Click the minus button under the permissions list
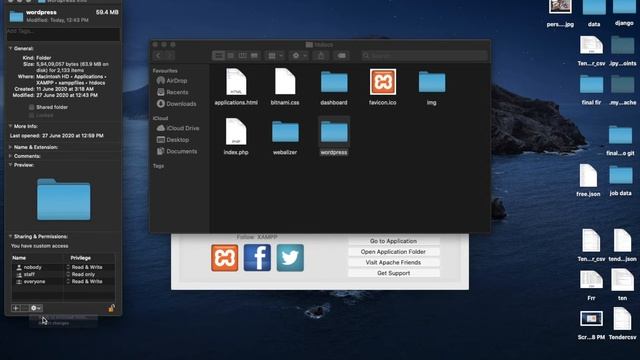This screenshot has height=360, width=640. click(x=25, y=308)
